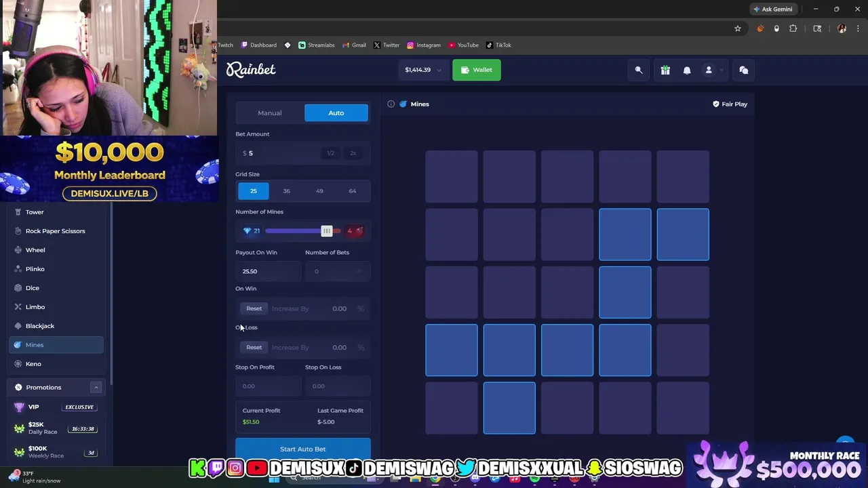Click the Wheel game icon in sidebar

[x=18, y=250]
